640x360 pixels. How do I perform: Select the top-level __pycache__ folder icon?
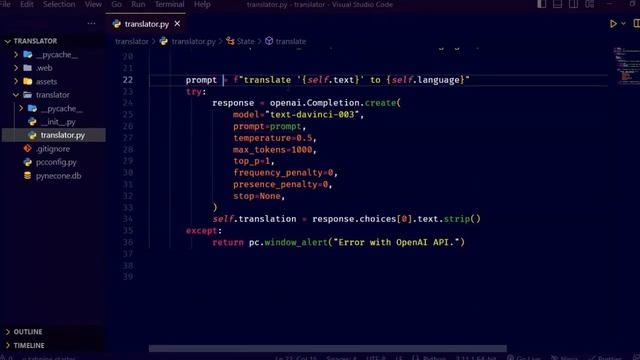27,54
